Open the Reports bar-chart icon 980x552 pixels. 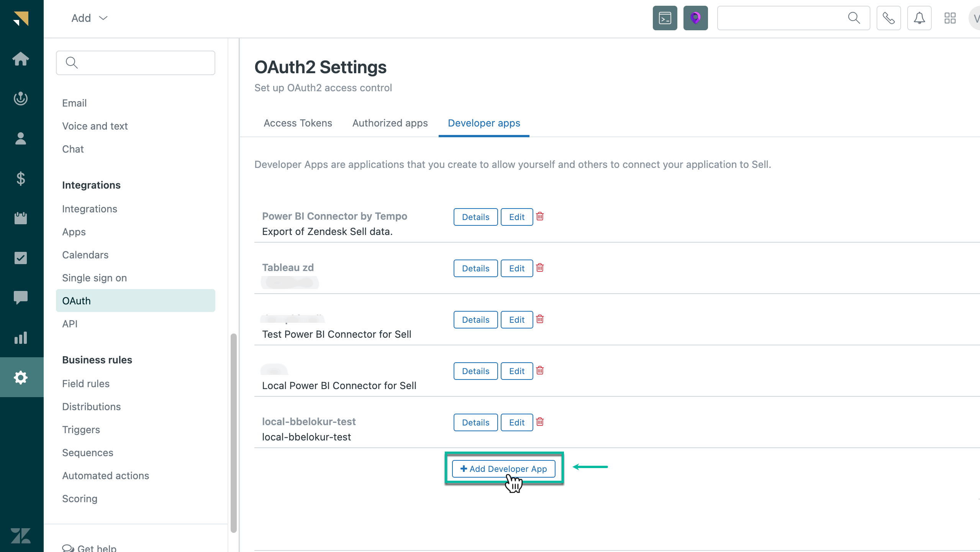(21, 338)
